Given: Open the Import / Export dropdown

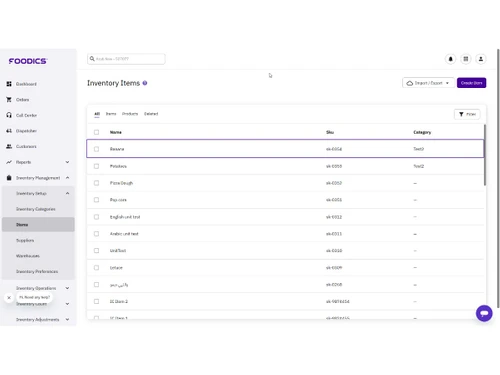Looking at the screenshot, I should tap(428, 83).
